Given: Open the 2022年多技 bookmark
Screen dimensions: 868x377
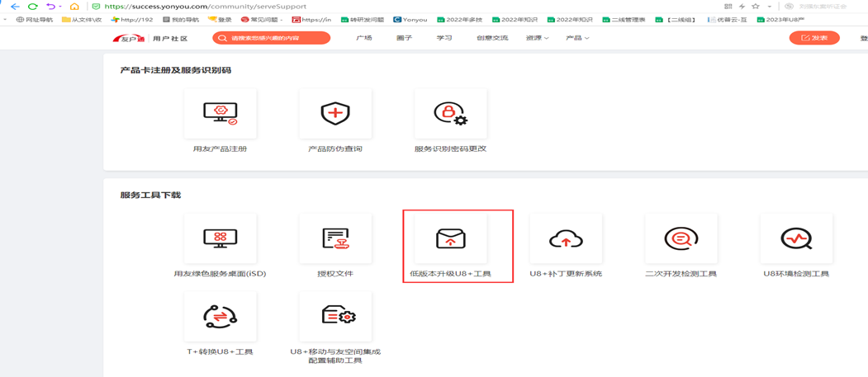Looking at the screenshot, I should (x=460, y=19).
